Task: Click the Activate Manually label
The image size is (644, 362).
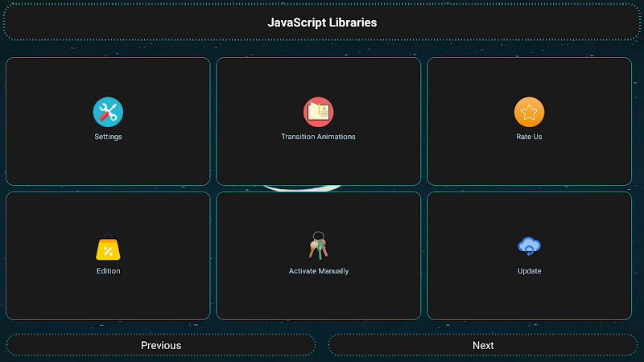Action: coord(318,271)
